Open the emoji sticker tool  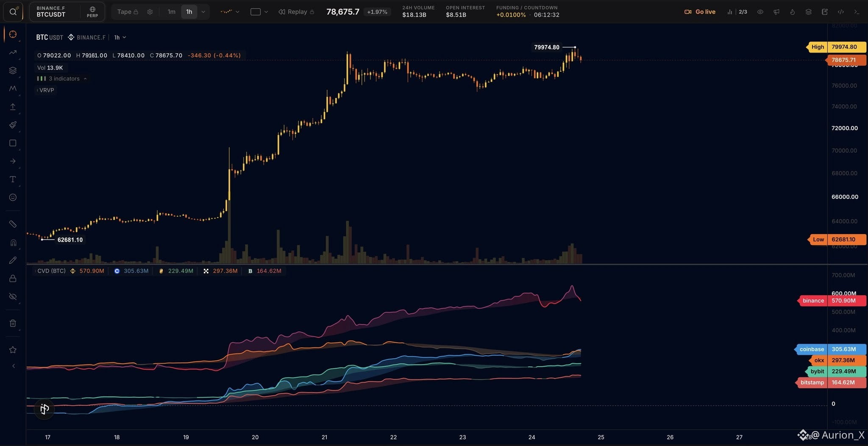[13, 198]
